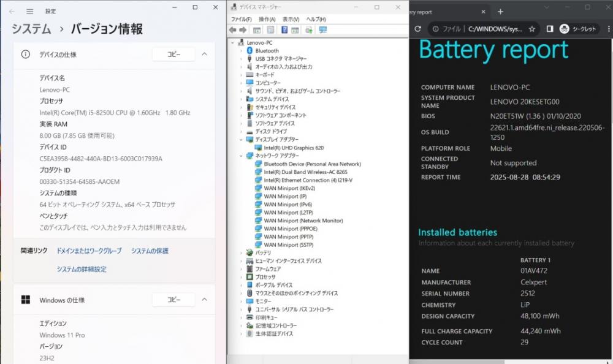Image resolution: width=613 pixels, height=364 pixels.
Task: Expand the ディスク ドライブ node
Action: [x=241, y=131]
